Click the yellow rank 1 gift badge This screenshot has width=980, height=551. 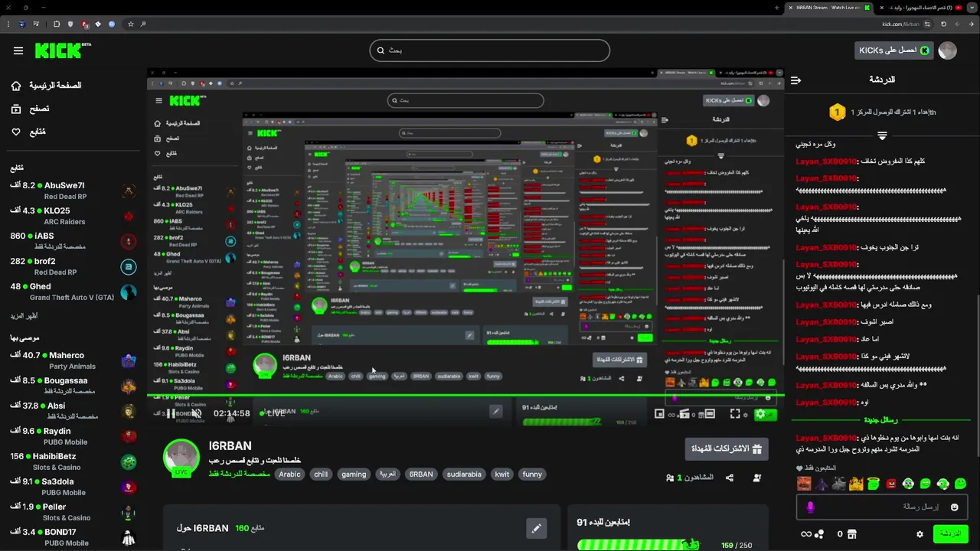coord(838,112)
